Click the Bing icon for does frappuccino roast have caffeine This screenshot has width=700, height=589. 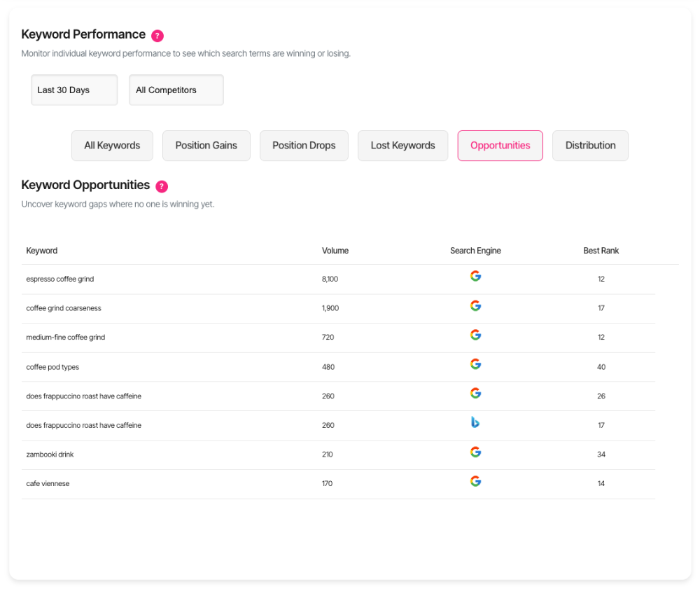[x=476, y=422]
